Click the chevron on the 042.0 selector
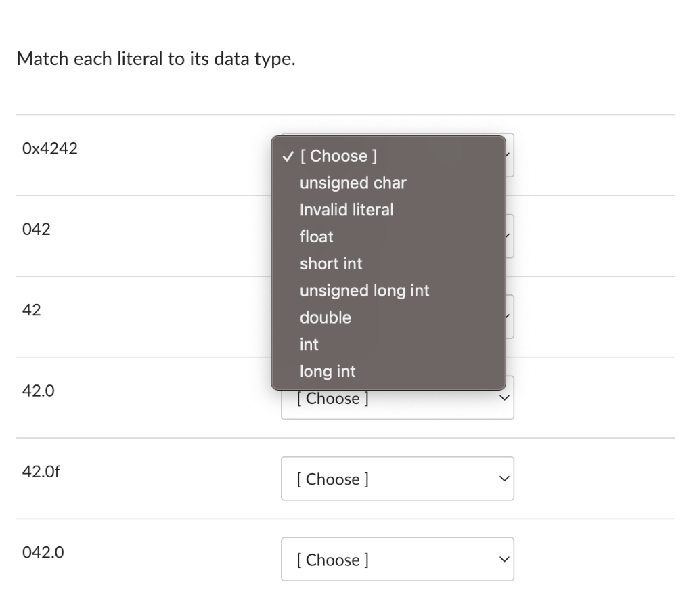The height and width of the screenshot is (616, 693). [x=503, y=559]
